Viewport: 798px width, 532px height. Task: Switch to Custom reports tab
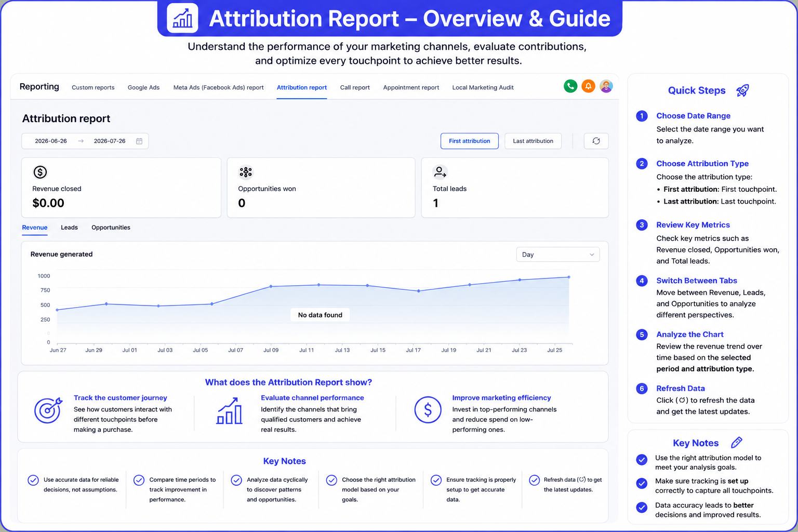pyautogui.click(x=93, y=87)
